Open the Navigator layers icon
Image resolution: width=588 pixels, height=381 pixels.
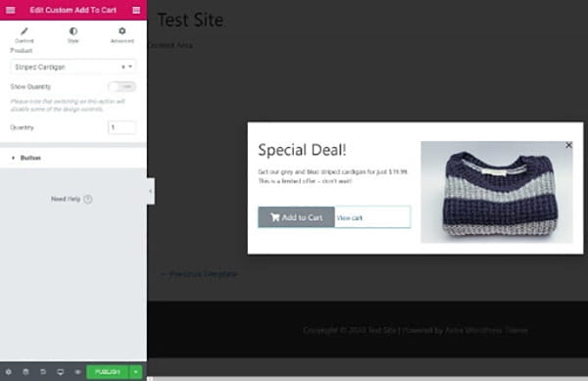tap(25, 371)
